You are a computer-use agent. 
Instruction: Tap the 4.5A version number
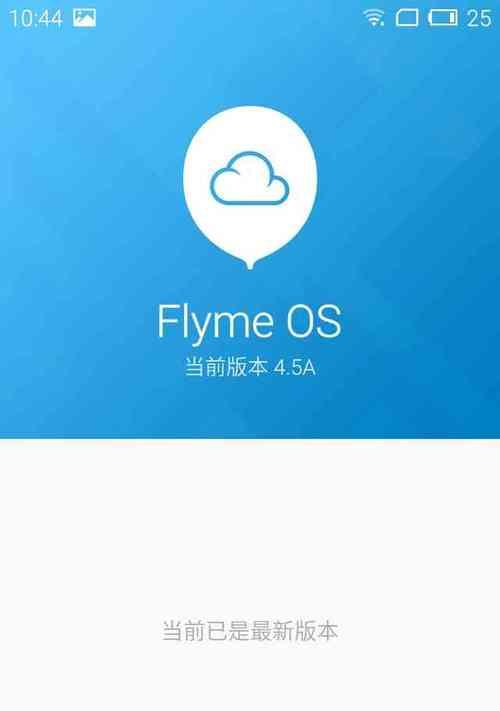click(x=295, y=368)
